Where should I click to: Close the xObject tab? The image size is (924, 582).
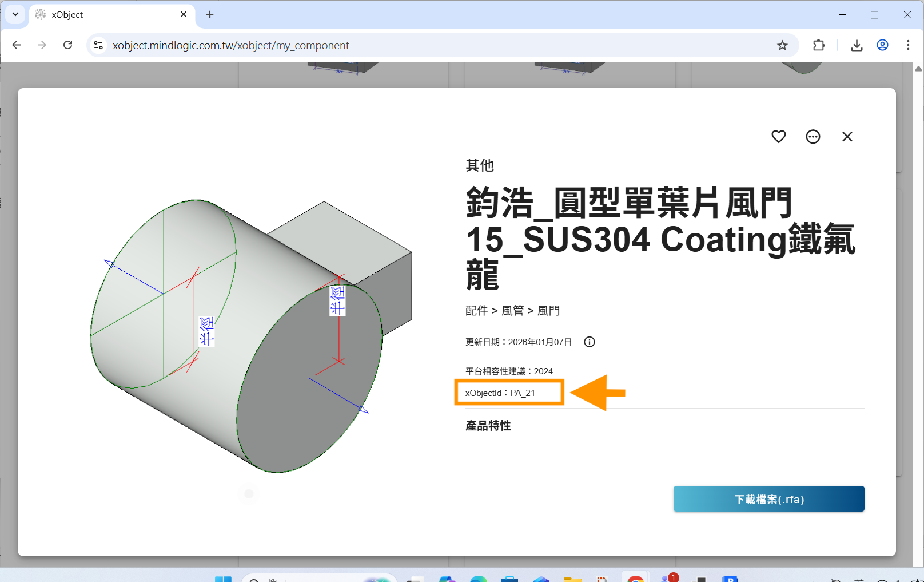184,15
